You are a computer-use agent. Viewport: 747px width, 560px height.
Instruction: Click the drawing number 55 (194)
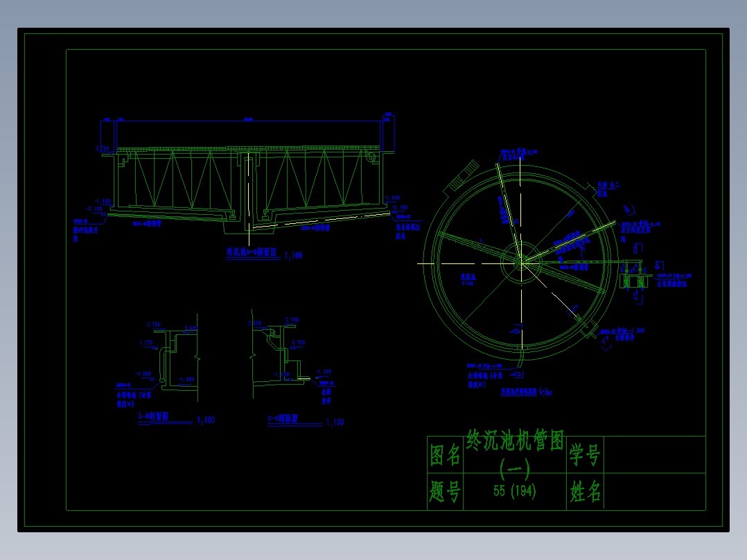tap(514, 491)
